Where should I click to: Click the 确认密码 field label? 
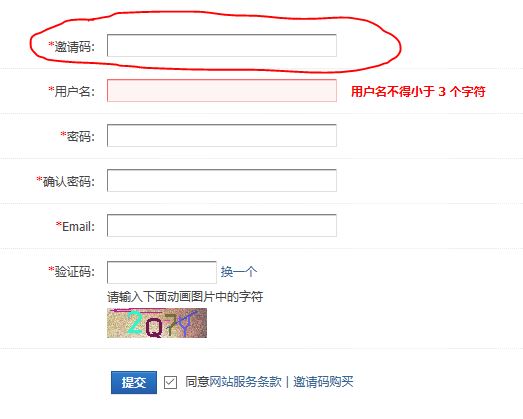point(66,181)
